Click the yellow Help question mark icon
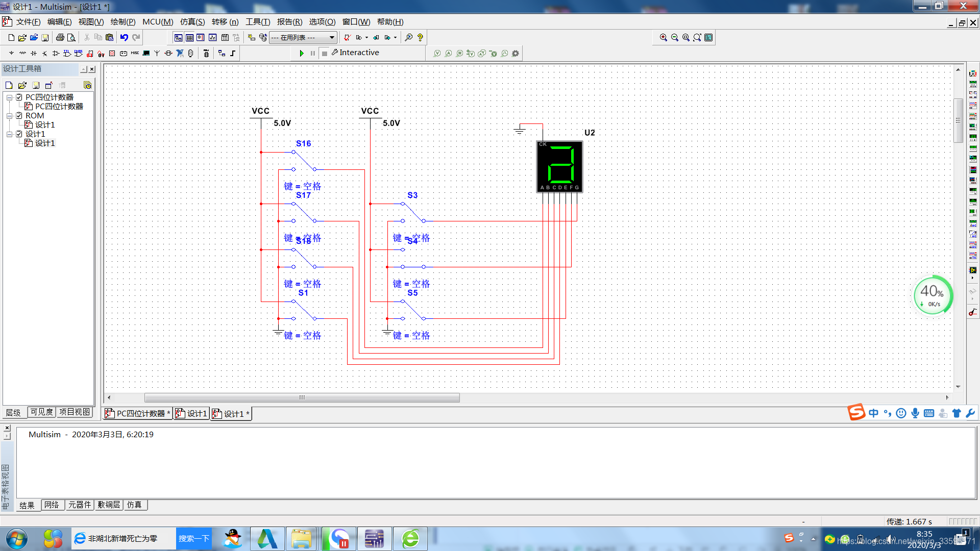 pyautogui.click(x=420, y=38)
